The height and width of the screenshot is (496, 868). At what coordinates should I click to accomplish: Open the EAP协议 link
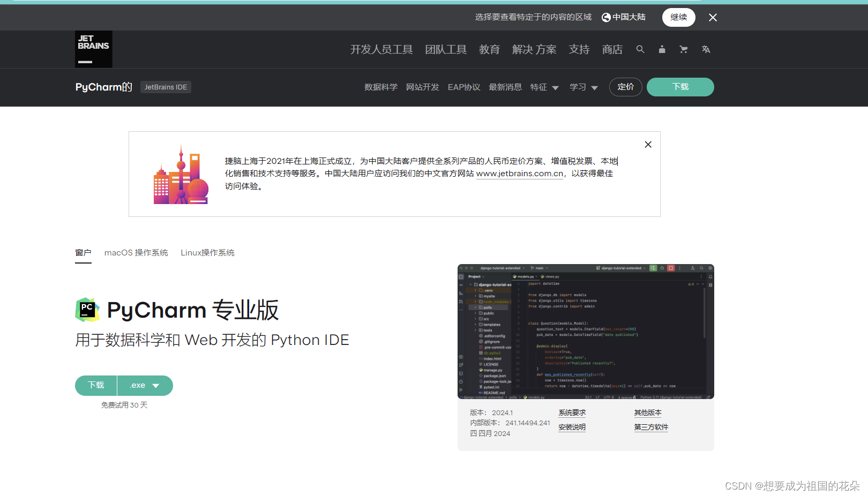[464, 87]
